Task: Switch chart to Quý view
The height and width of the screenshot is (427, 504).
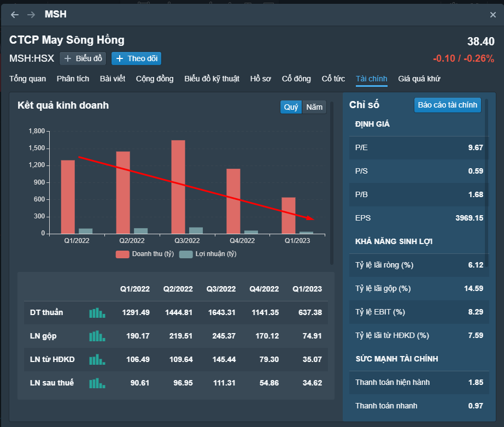Action: pyautogui.click(x=291, y=107)
